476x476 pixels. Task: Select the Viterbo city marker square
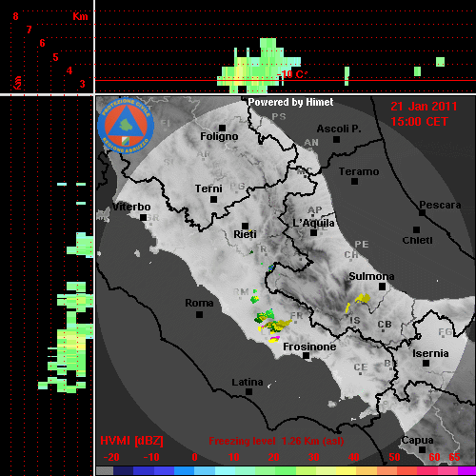pyautogui.click(x=144, y=217)
